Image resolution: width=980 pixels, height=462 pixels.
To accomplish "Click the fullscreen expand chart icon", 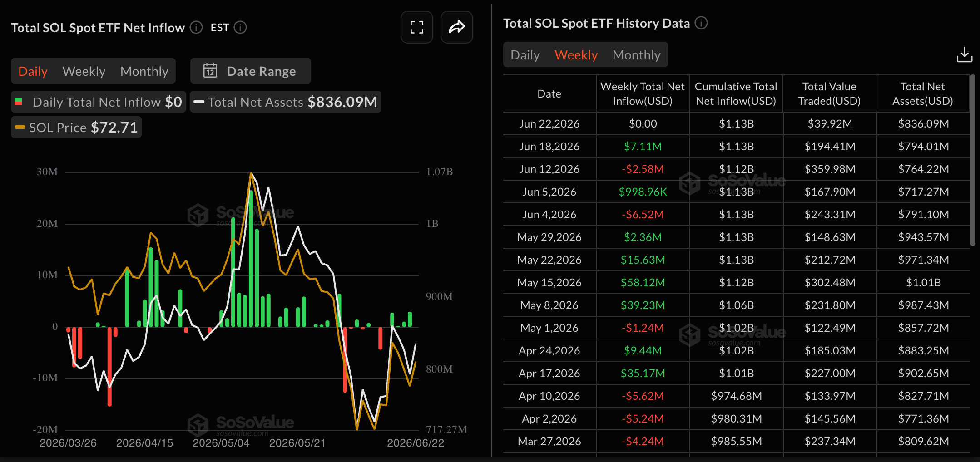I will 416,27.
